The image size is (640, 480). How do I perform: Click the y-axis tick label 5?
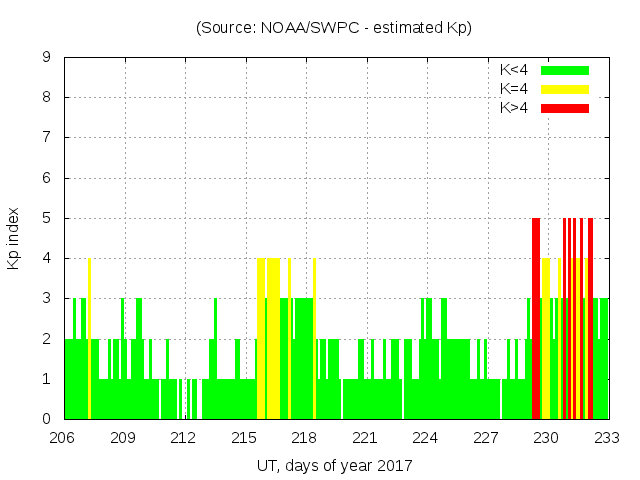pos(47,218)
